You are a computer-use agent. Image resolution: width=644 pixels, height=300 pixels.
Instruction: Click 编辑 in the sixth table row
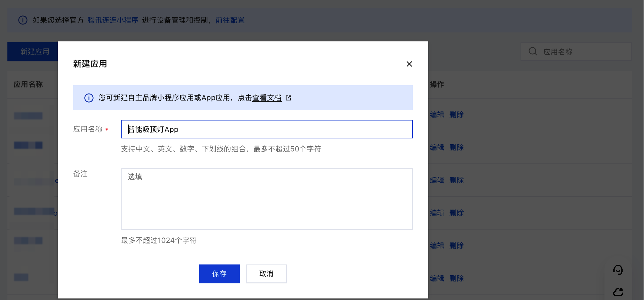[437, 278]
